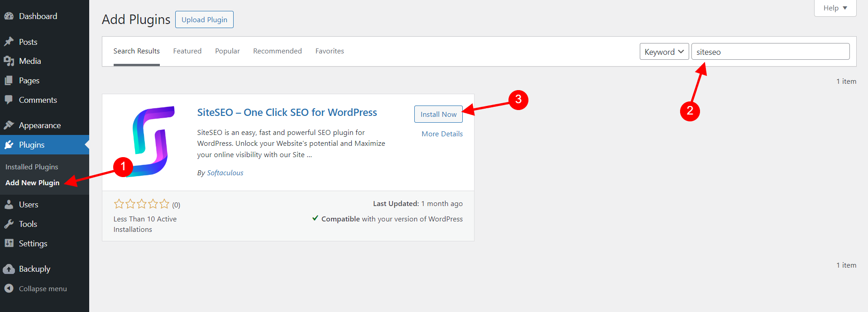Switch to the Featured tab
This screenshot has height=312, width=868.
tap(187, 51)
